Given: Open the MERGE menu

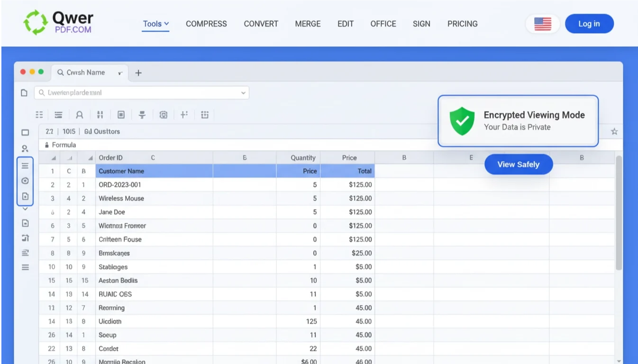Looking at the screenshot, I should [x=308, y=24].
